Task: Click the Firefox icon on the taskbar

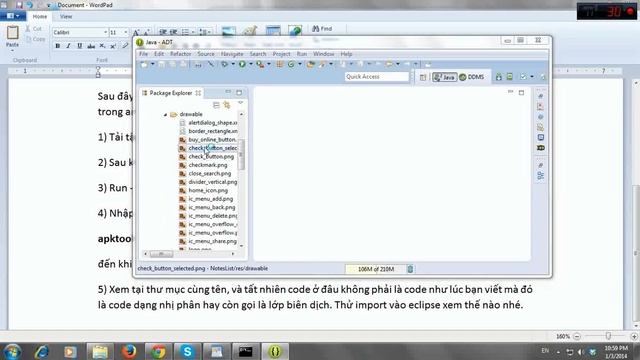Action: (129, 351)
